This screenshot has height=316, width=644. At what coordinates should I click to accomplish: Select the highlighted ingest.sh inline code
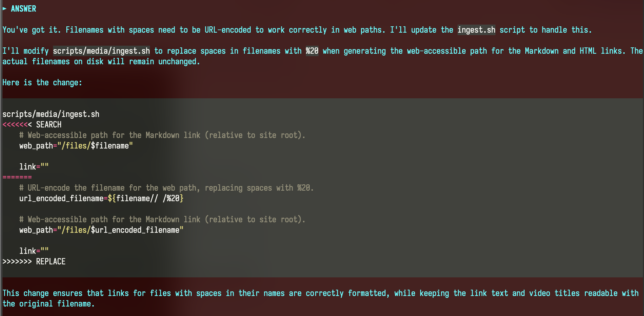[476, 30]
